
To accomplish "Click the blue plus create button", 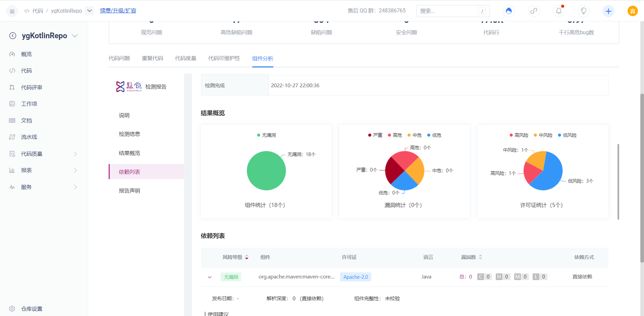I will (608, 11).
